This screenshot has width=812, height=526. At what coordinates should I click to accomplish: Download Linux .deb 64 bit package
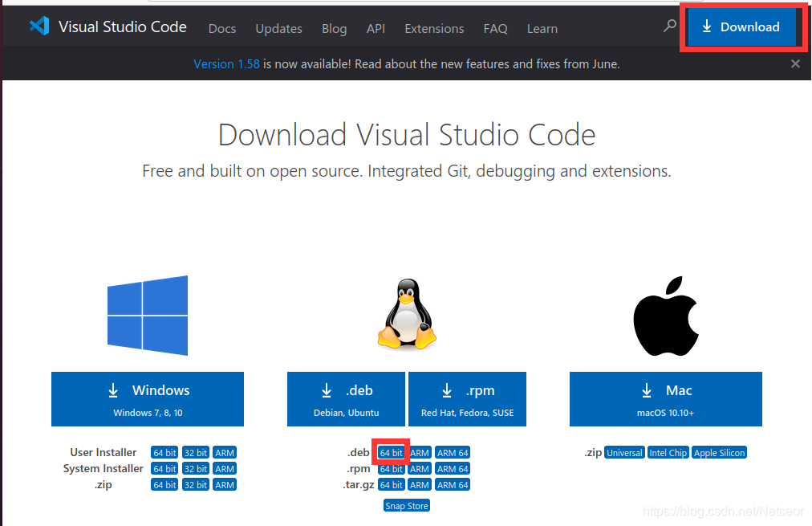click(x=391, y=452)
